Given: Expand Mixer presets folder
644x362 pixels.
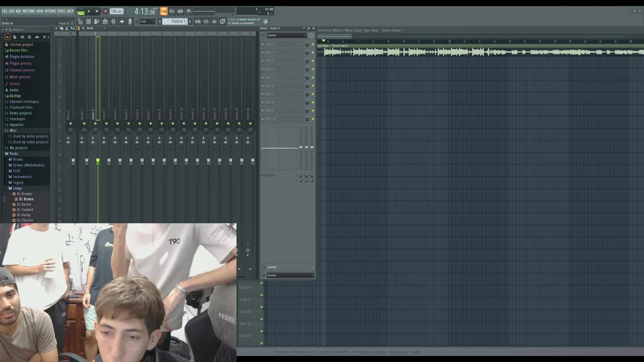Looking at the screenshot, I should click(x=20, y=77).
